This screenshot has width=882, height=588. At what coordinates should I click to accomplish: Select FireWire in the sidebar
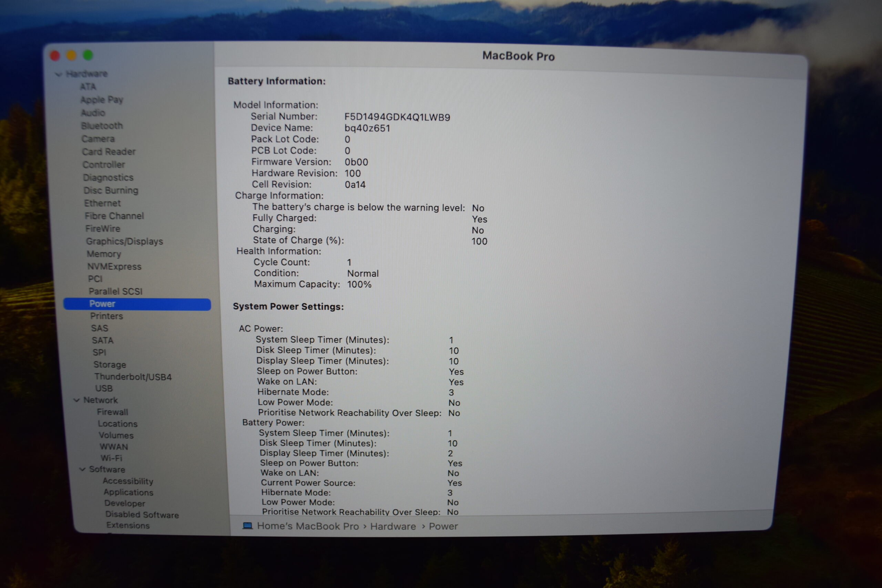103,229
